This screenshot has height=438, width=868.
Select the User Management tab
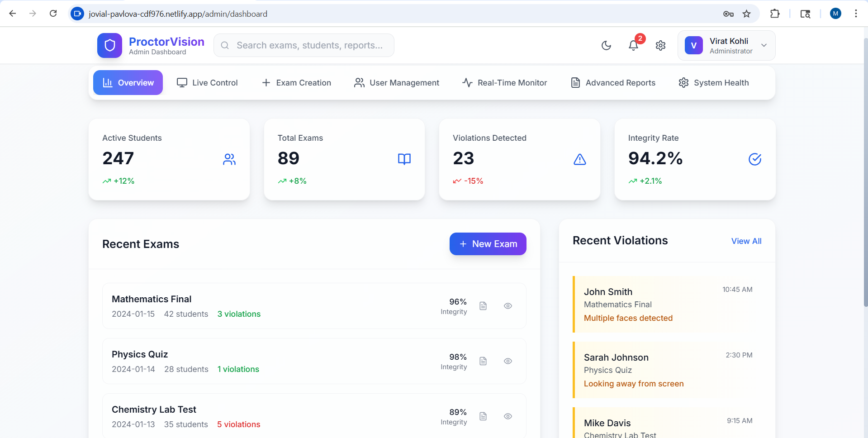397,83
